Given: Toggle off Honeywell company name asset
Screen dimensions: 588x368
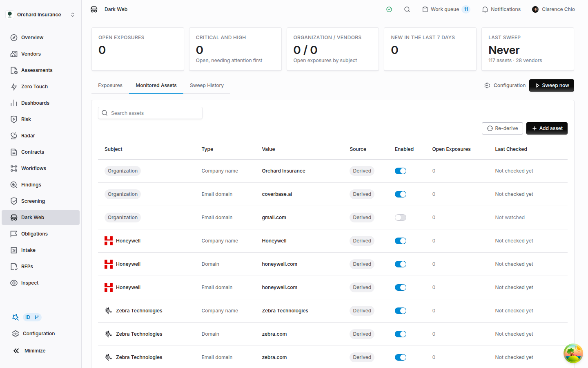Looking at the screenshot, I should (401, 241).
